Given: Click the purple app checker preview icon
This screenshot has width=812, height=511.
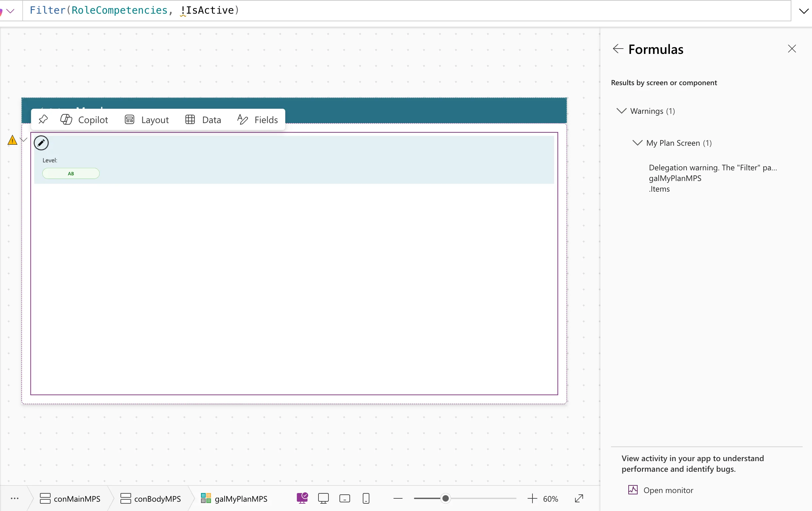Looking at the screenshot, I should (x=303, y=498).
